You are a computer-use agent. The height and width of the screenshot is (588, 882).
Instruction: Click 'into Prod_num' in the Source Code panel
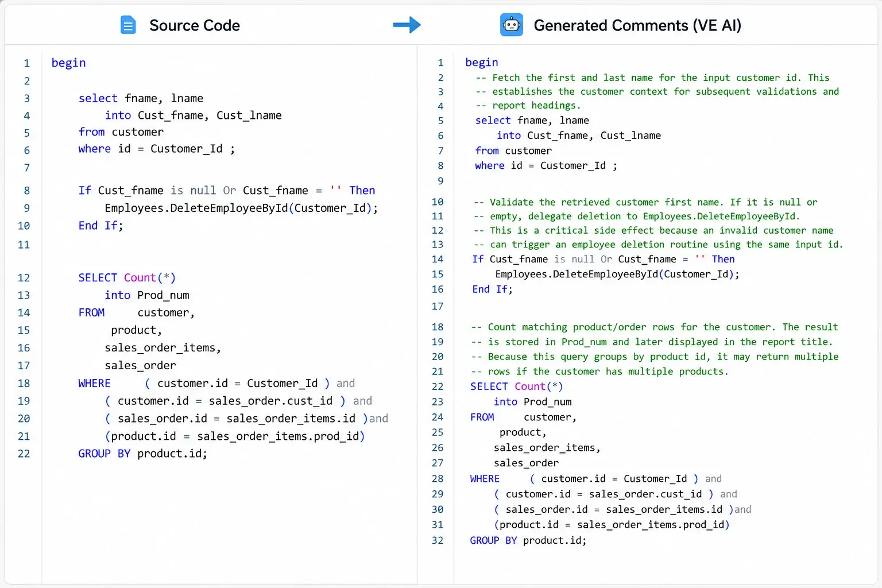click(x=147, y=295)
